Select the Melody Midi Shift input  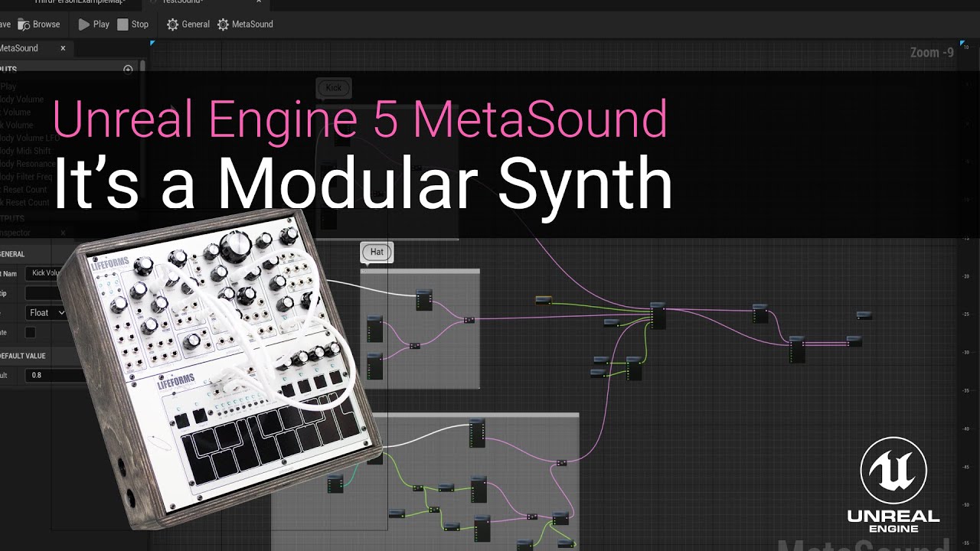[x=25, y=151]
